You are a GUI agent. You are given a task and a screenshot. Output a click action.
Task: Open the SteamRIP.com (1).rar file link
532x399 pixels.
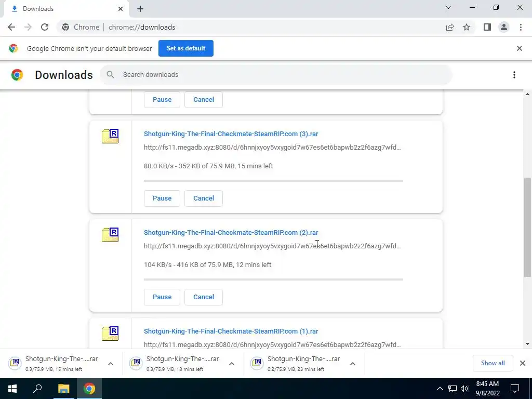click(x=231, y=331)
